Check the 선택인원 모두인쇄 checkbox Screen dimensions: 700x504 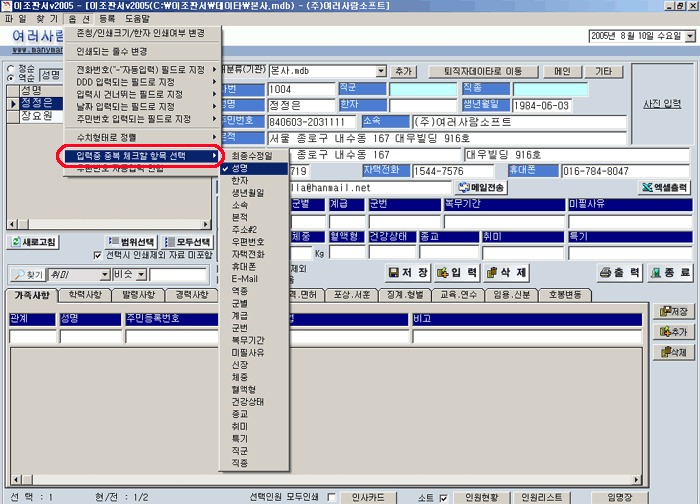click(331, 497)
